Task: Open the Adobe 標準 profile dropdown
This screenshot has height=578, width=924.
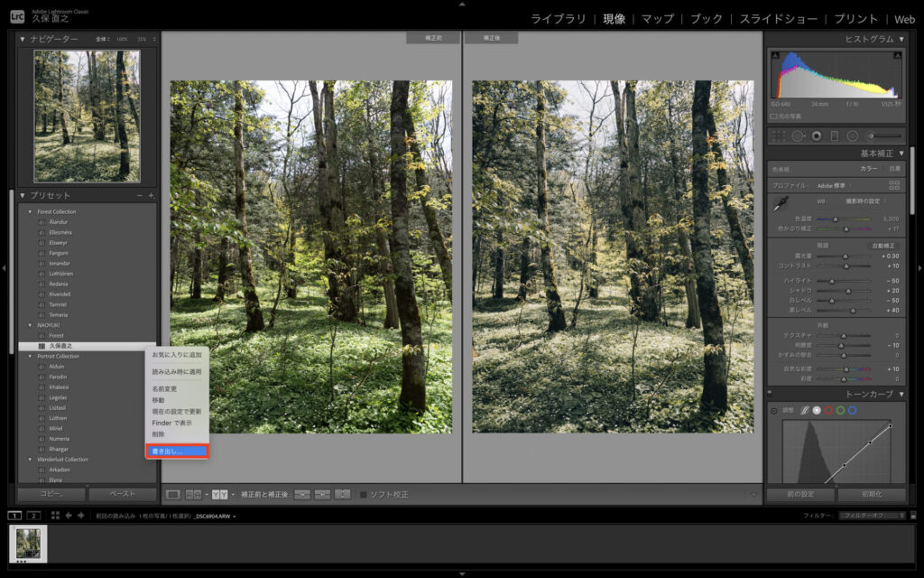Action: (x=834, y=185)
